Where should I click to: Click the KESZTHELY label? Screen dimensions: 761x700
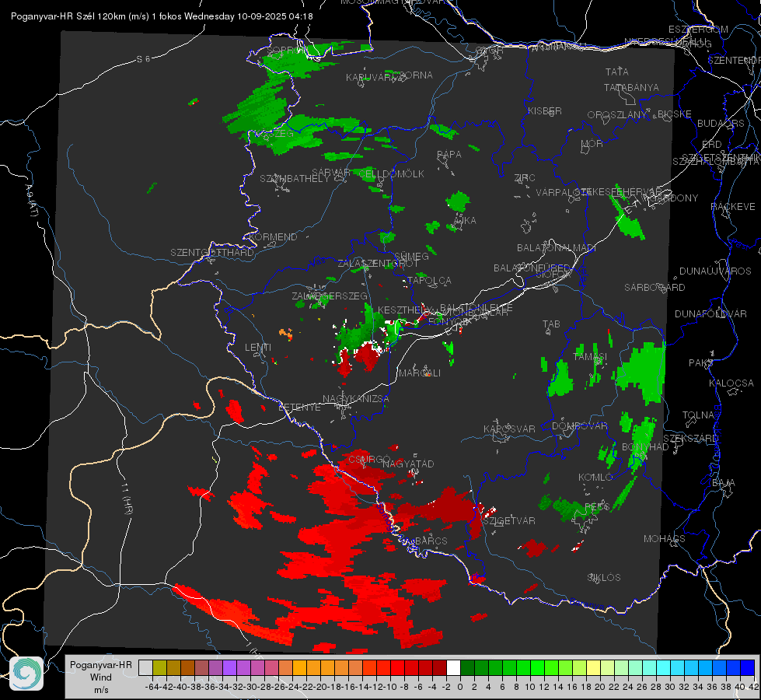(402, 310)
